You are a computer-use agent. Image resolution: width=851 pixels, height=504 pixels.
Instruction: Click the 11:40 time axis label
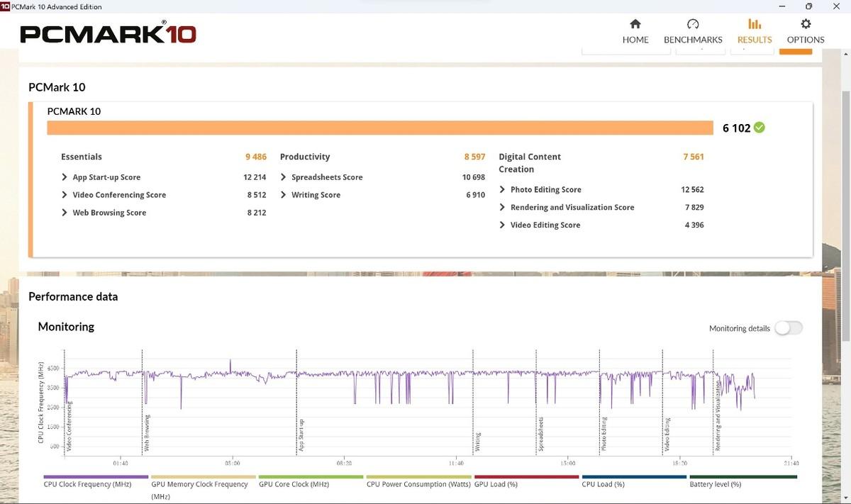[457, 463]
